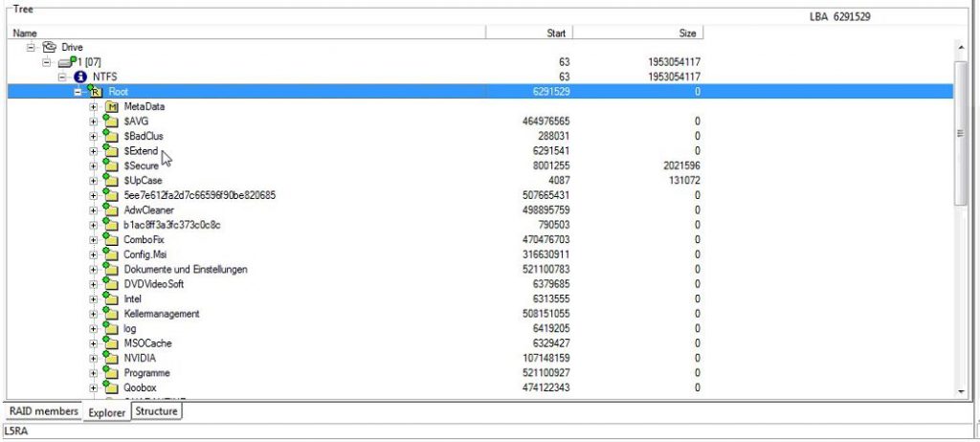This screenshot has height=442, width=980.
Task: Expand the $Extend folder node
Action: pos(93,151)
